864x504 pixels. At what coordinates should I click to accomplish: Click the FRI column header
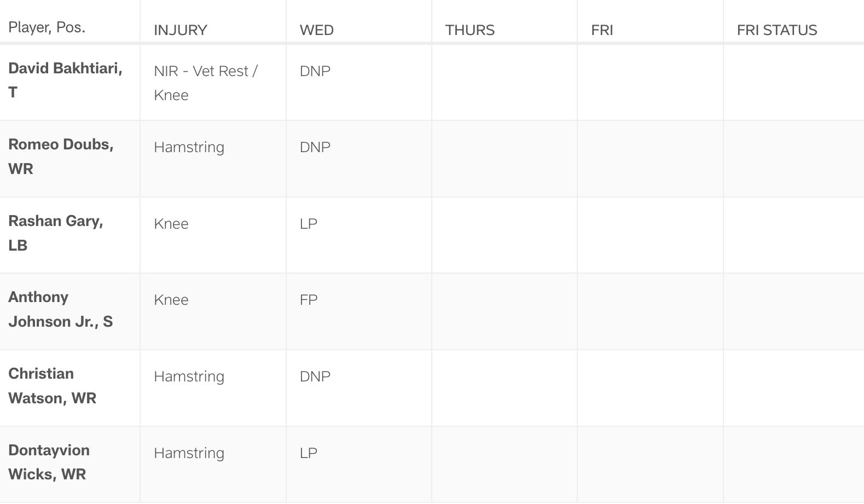[602, 30]
